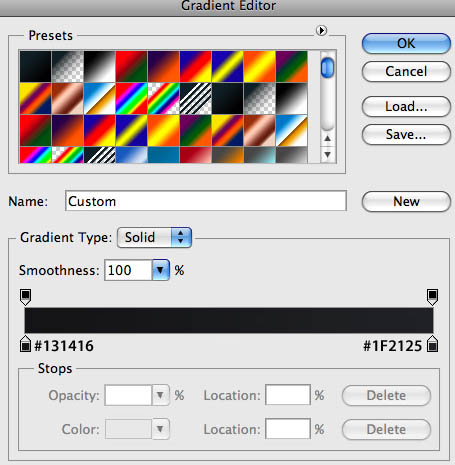This screenshot has width=455, height=465.
Task: Click Delete button for color stop
Action: tap(386, 429)
